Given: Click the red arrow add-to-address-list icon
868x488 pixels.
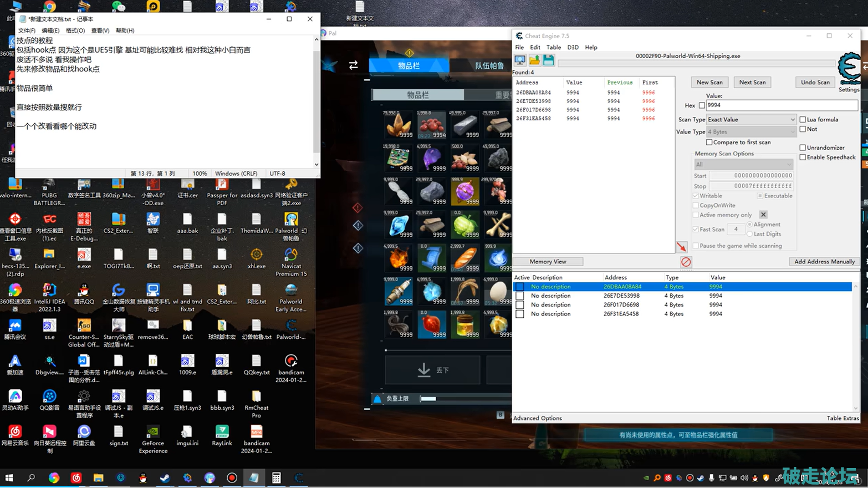Looking at the screenshot, I should [x=681, y=247].
